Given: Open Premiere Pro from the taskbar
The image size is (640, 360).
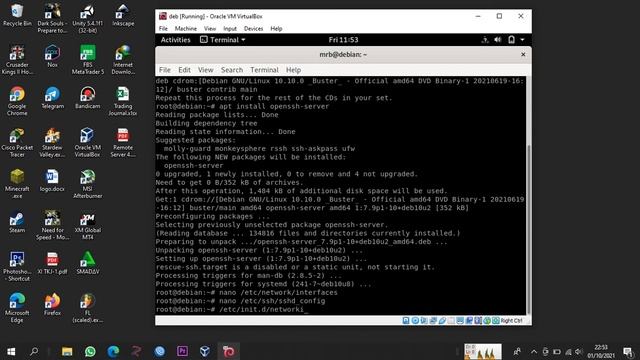Looking at the screenshot, I should 182,351.
